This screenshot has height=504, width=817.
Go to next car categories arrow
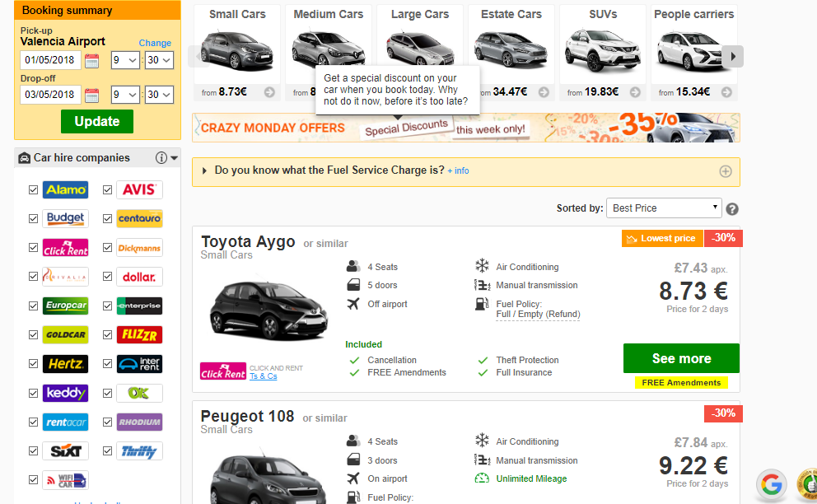tap(733, 56)
